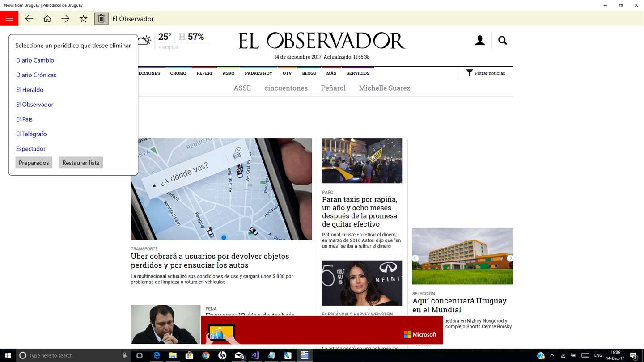Click the Peñarol trending topic
Viewport: 644px width, 362px height.
pos(333,88)
